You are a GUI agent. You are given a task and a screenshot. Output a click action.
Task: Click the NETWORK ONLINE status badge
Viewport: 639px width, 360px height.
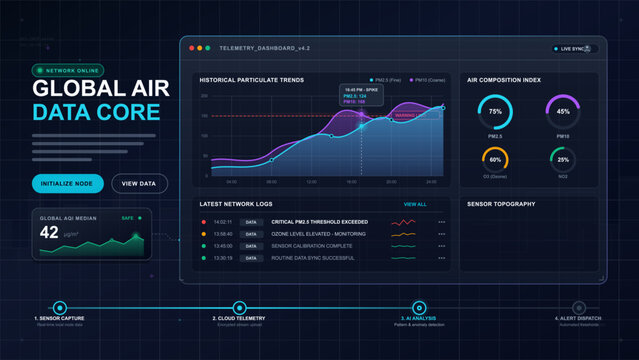(68, 71)
